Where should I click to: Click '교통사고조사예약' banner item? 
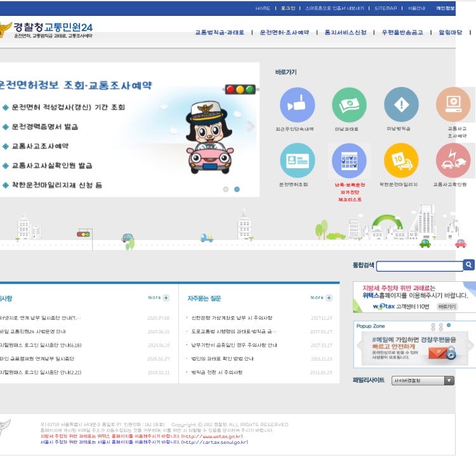pos(40,146)
